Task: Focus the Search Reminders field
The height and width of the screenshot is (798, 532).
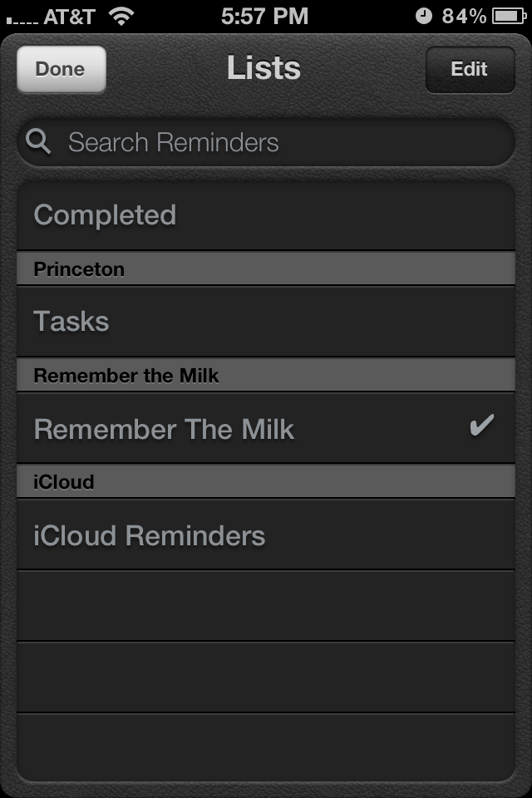Action: click(266, 142)
